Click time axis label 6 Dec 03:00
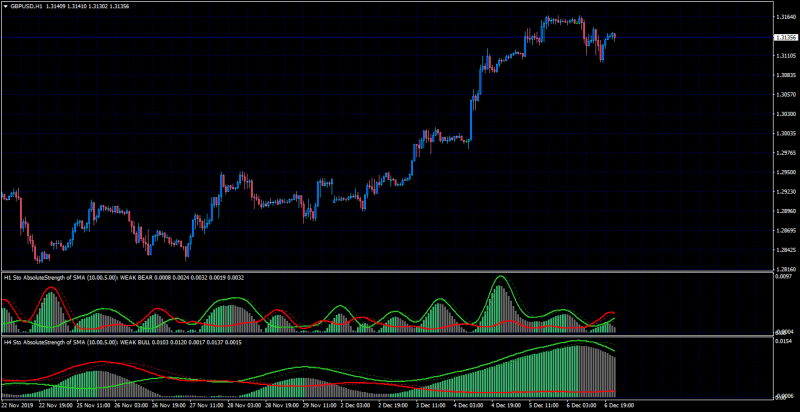Screen dimensions: 800x412 click(582, 405)
